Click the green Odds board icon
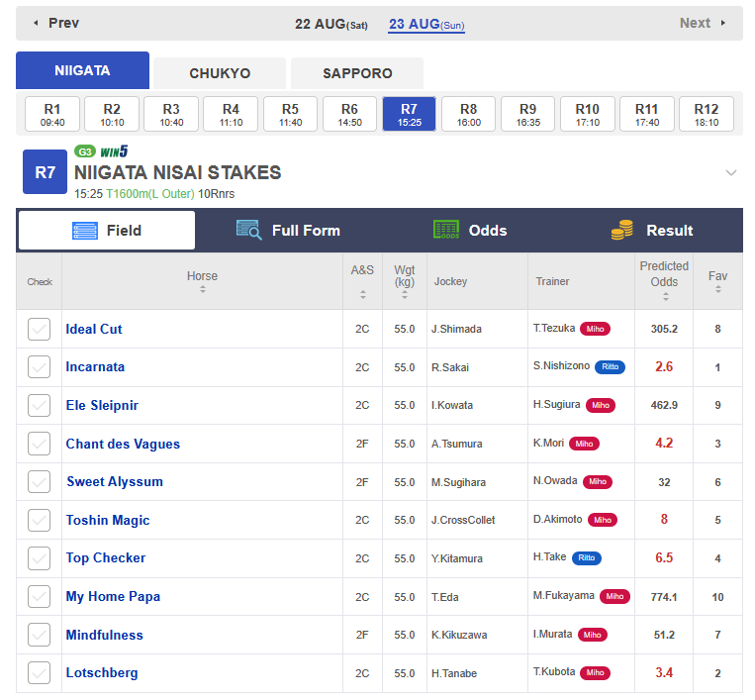This screenshot has height=700, width=755. click(x=446, y=230)
